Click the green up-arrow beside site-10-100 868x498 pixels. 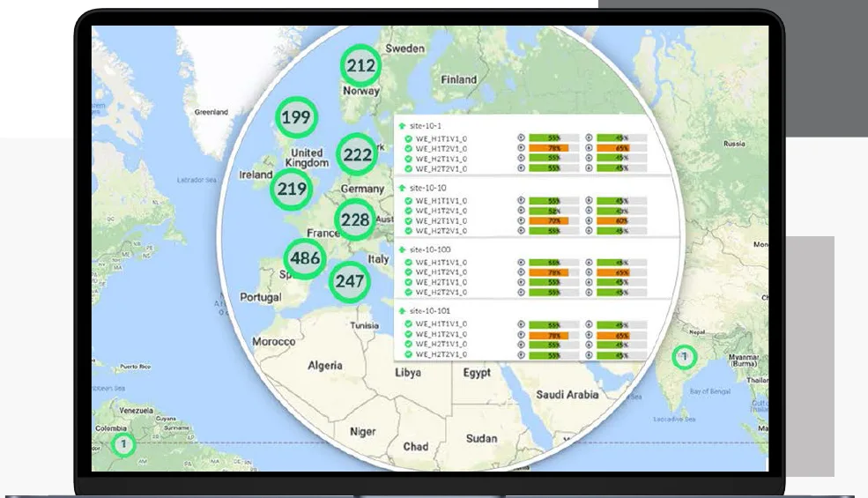tap(403, 249)
